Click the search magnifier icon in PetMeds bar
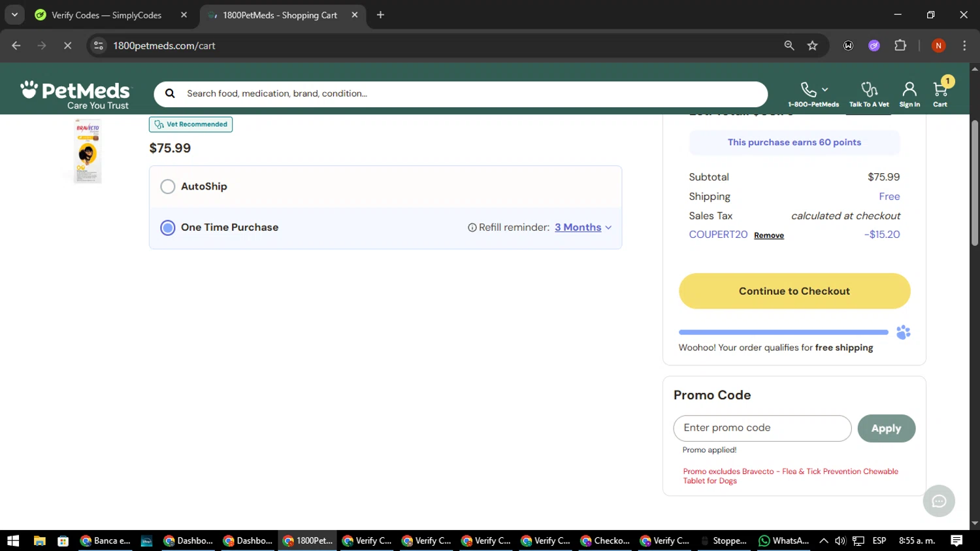This screenshot has height=551, width=980. [x=170, y=93]
